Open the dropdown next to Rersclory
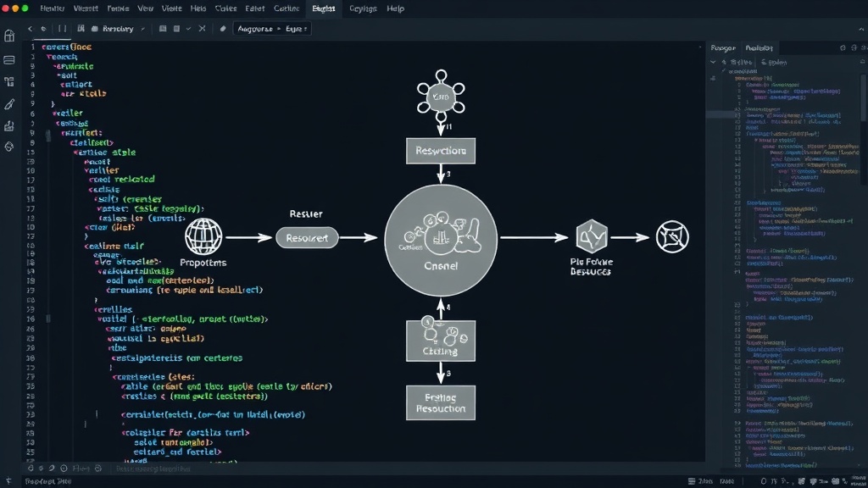This screenshot has height=488, width=868. (142, 29)
